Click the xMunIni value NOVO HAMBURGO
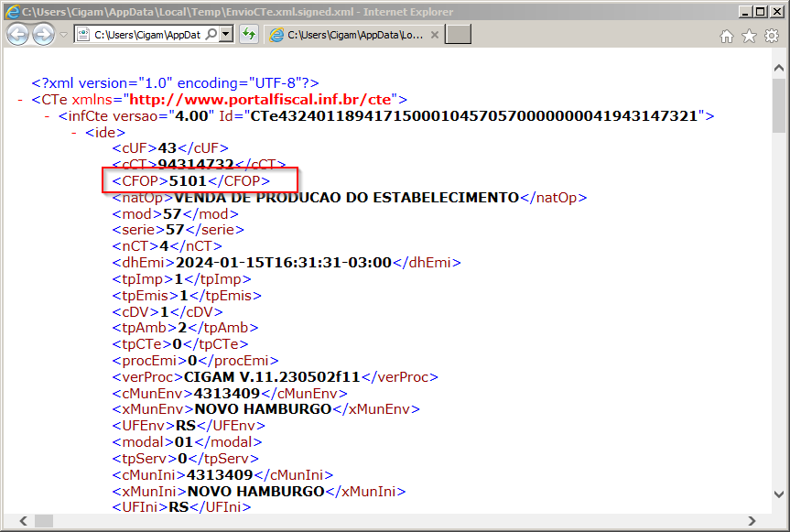The width and height of the screenshot is (790, 532). click(x=256, y=491)
